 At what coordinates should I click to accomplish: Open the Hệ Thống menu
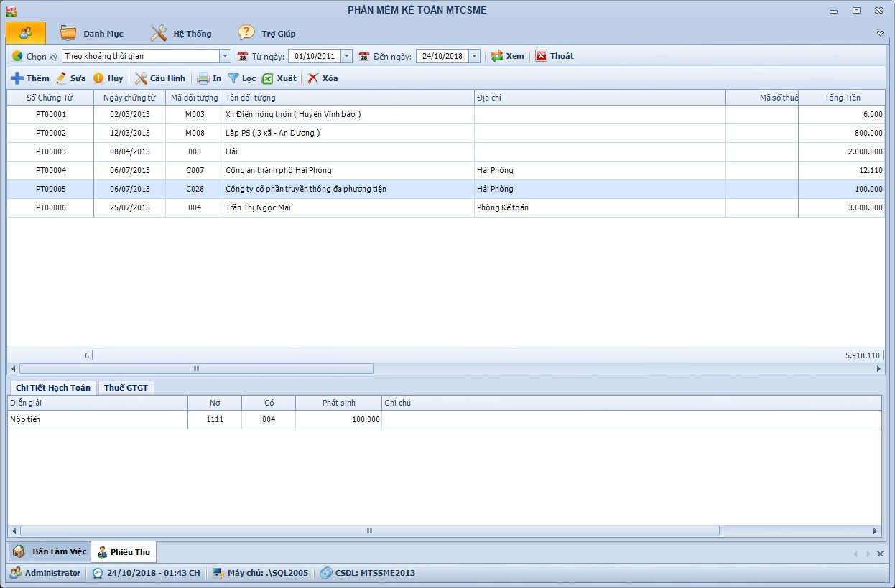[x=181, y=33]
